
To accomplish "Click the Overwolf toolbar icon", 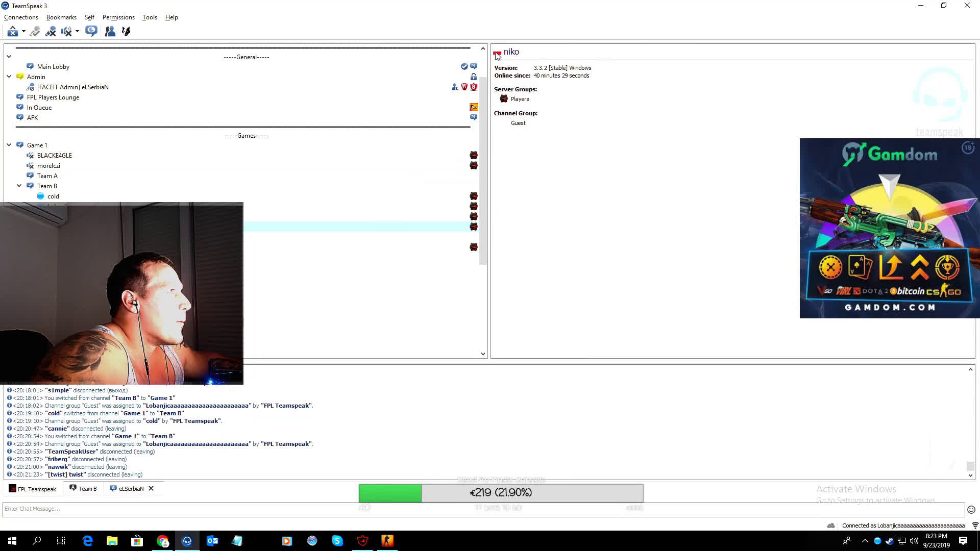I will pos(126,32).
